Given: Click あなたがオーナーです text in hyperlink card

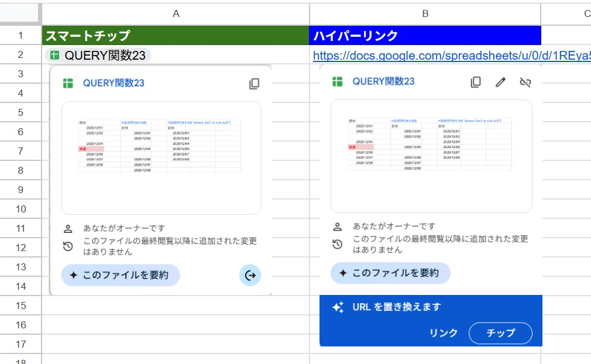Looking at the screenshot, I should pyautogui.click(x=394, y=226).
